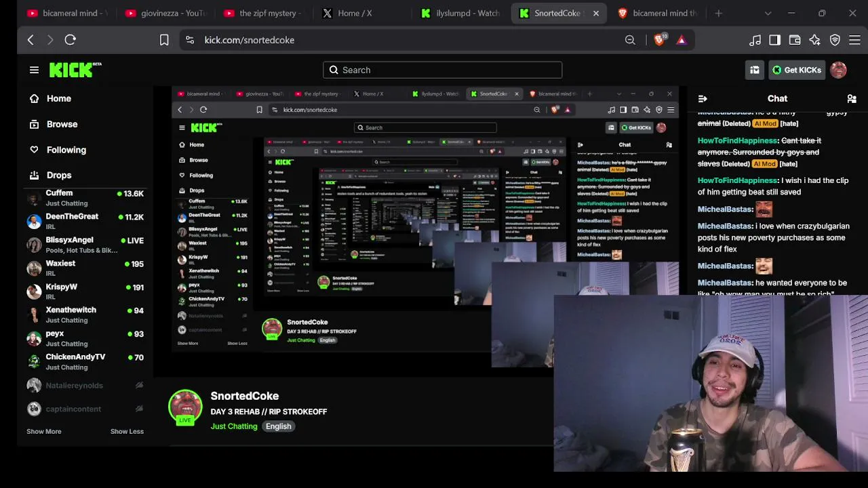Click the English language tag
The height and width of the screenshot is (488, 868).
pos(279,426)
